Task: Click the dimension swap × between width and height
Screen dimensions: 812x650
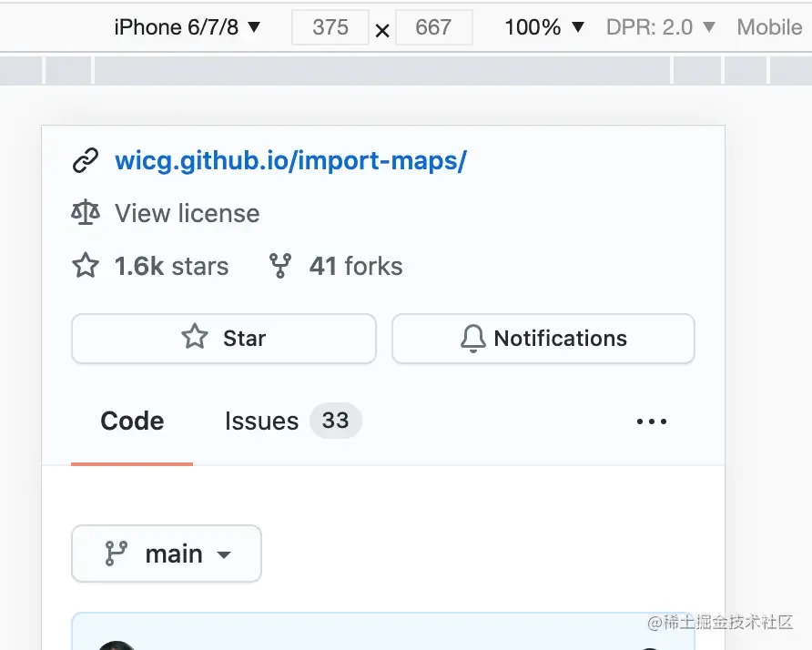Action: pos(382,31)
